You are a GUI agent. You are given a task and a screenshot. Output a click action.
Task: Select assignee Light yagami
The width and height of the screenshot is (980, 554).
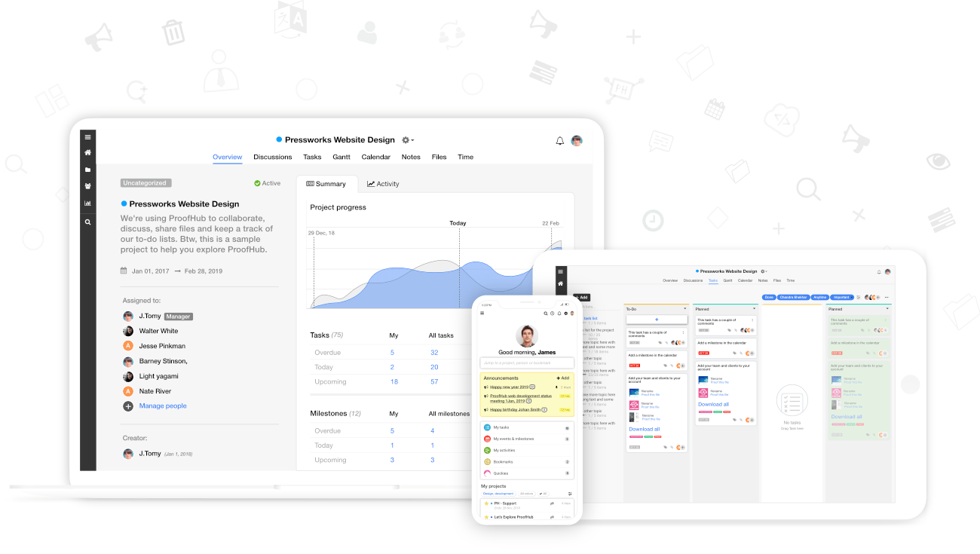click(158, 376)
